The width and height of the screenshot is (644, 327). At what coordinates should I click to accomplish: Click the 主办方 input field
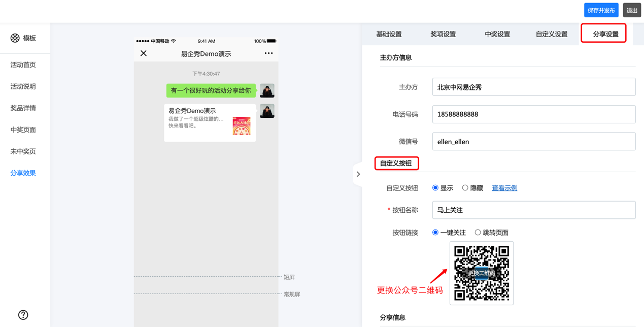(534, 87)
